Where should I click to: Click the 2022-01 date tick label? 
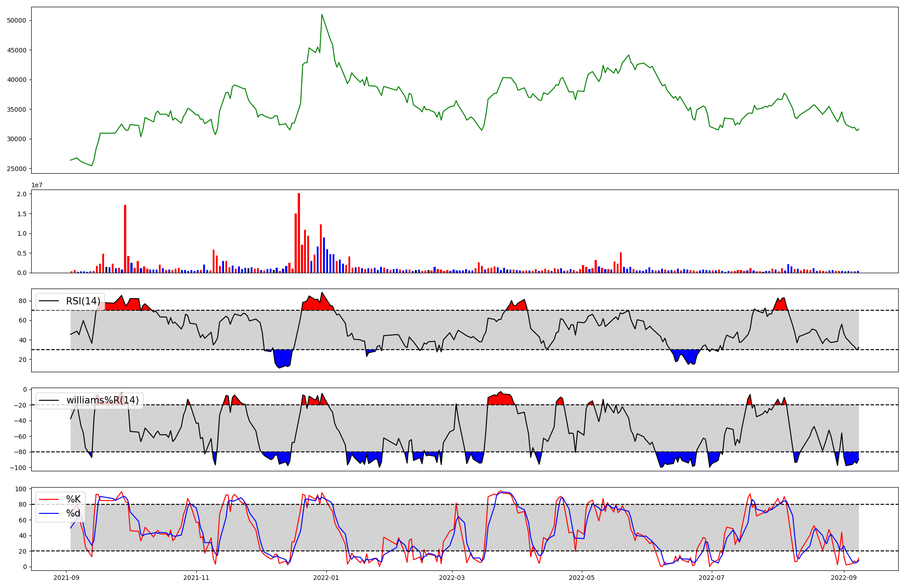326,578
